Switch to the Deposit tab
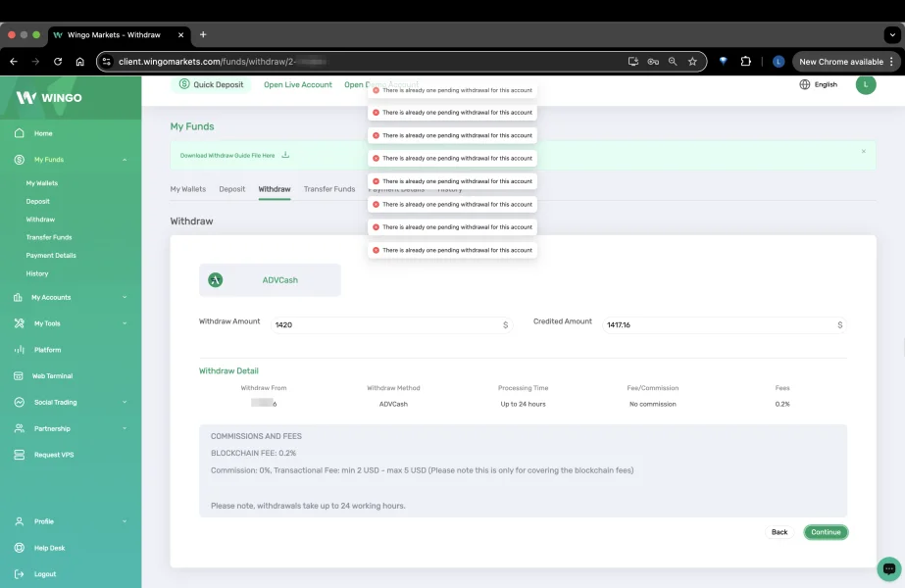905x588 pixels. [232, 189]
